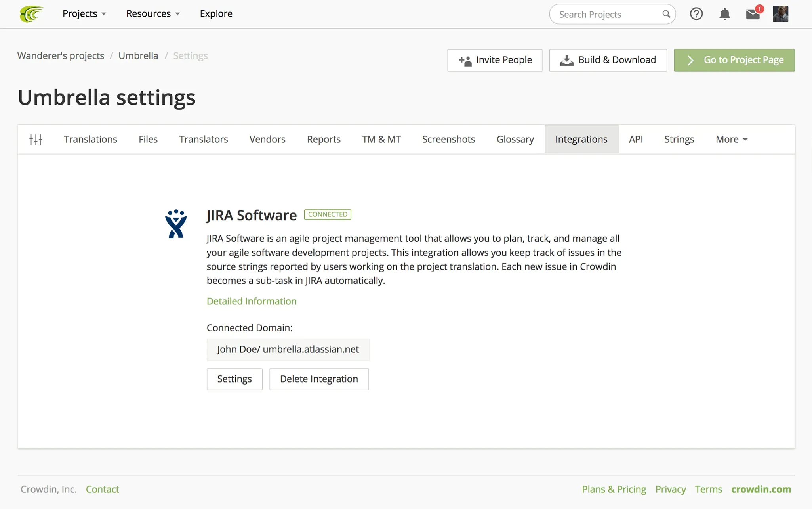Viewport: 812px width, 509px height.
Task: Click the Search Projects input field
Action: pyautogui.click(x=612, y=14)
